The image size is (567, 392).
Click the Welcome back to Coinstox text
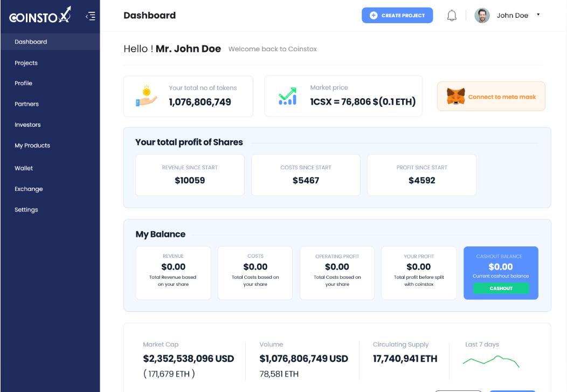click(273, 49)
